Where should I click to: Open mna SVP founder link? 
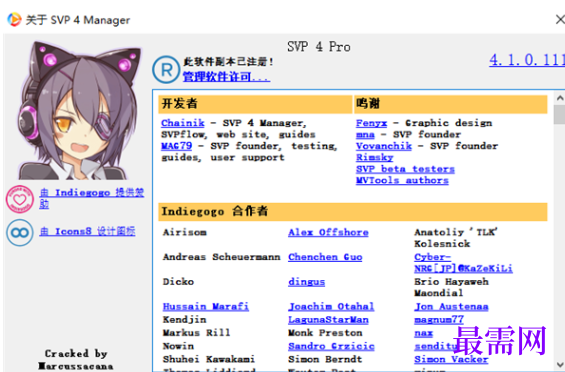(x=365, y=135)
